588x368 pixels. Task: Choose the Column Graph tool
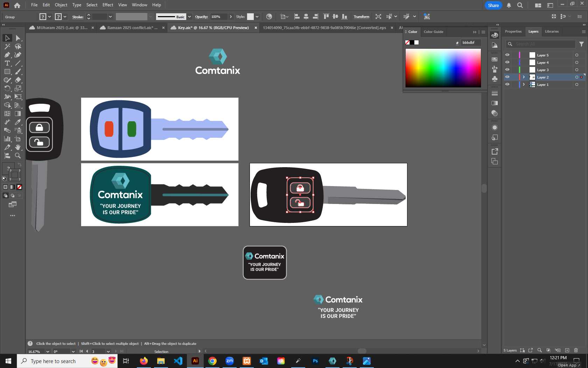point(7,139)
